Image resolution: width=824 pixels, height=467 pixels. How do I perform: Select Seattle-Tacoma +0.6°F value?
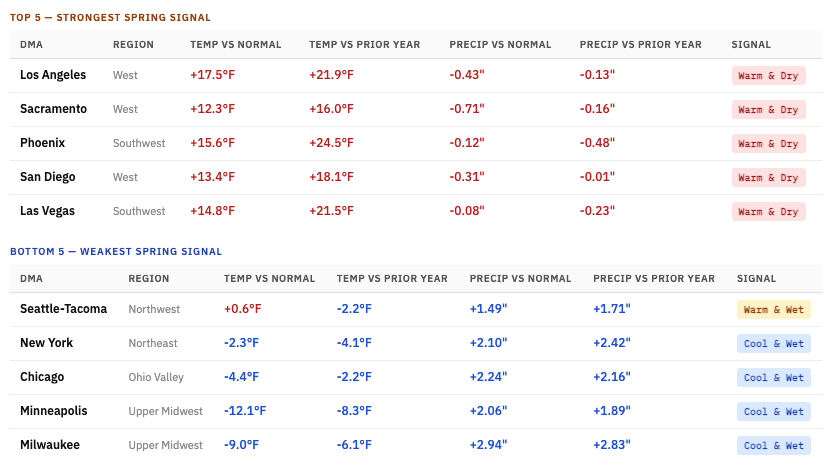242,309
